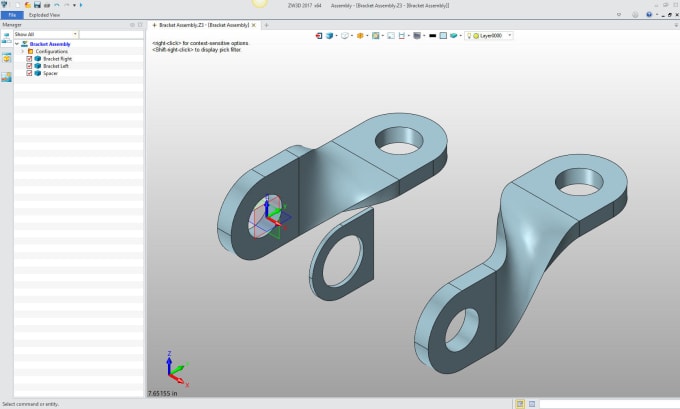This screenshot has width=680, height=409.
Task: Click the gray globe icon near Help
Action: point(635,15)
